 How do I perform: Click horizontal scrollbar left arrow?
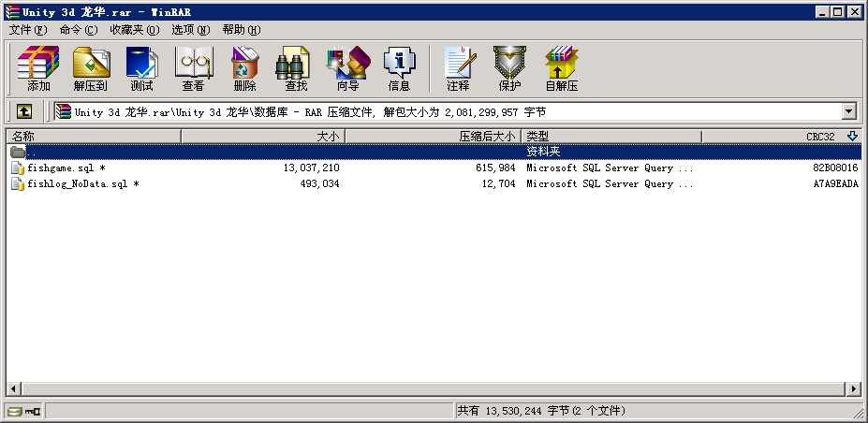coord(13,388)
